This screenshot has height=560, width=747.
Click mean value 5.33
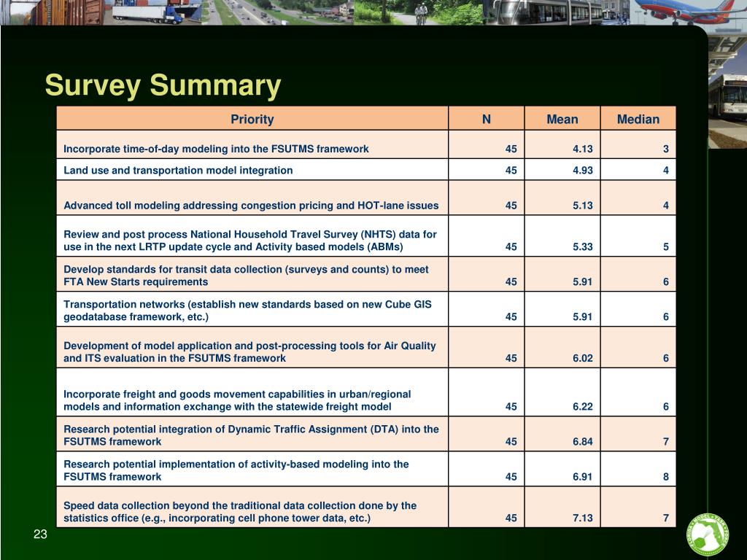point(583,246)
